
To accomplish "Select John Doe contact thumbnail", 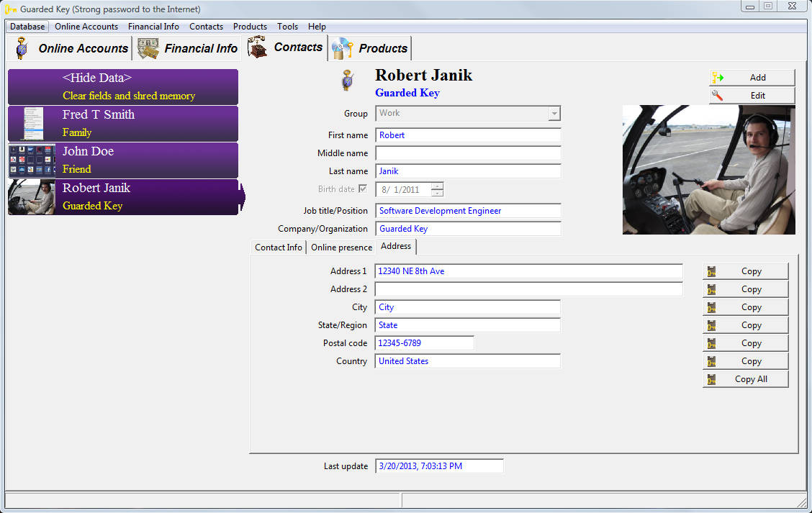I will coord(32,161).
